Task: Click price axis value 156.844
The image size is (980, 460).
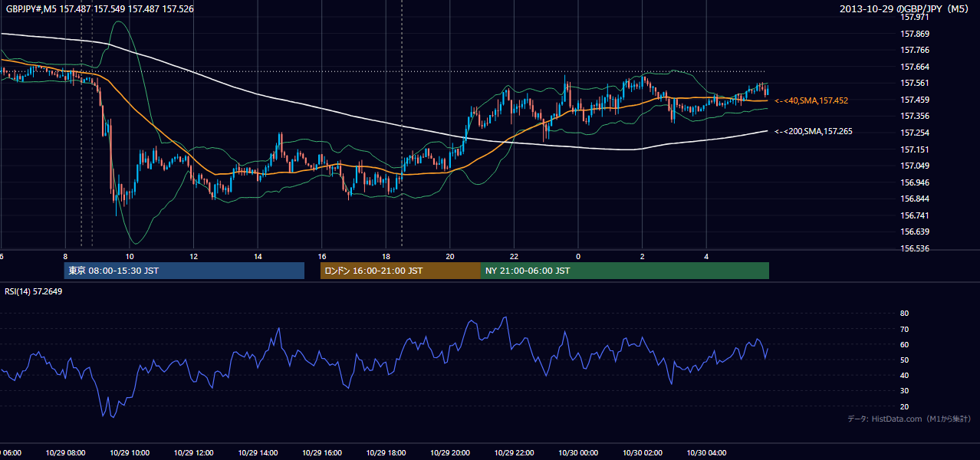Action: pyautogui.click(x=915, y=199)
